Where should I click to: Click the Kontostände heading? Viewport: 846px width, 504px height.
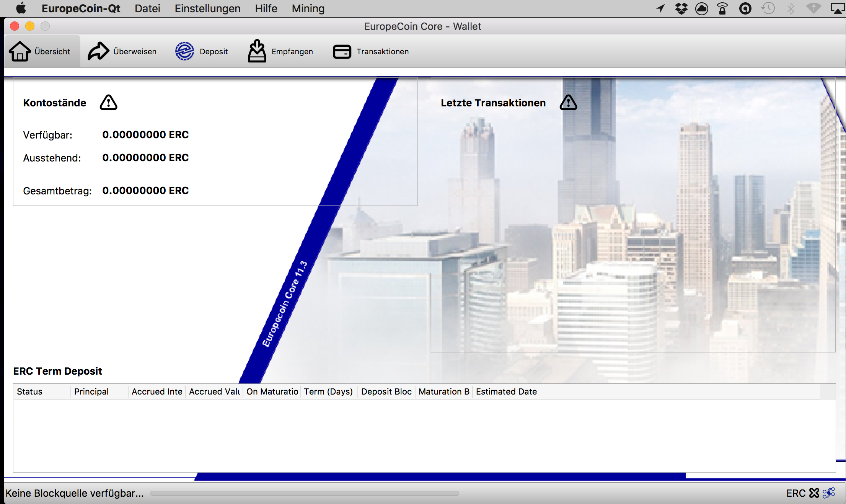pyautogui.click(x=55, y=103)
